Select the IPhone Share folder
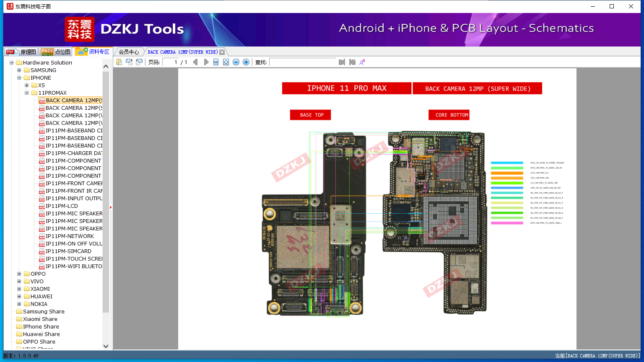Viewport: 644px width, 362px height. click(x=38, y=327)
